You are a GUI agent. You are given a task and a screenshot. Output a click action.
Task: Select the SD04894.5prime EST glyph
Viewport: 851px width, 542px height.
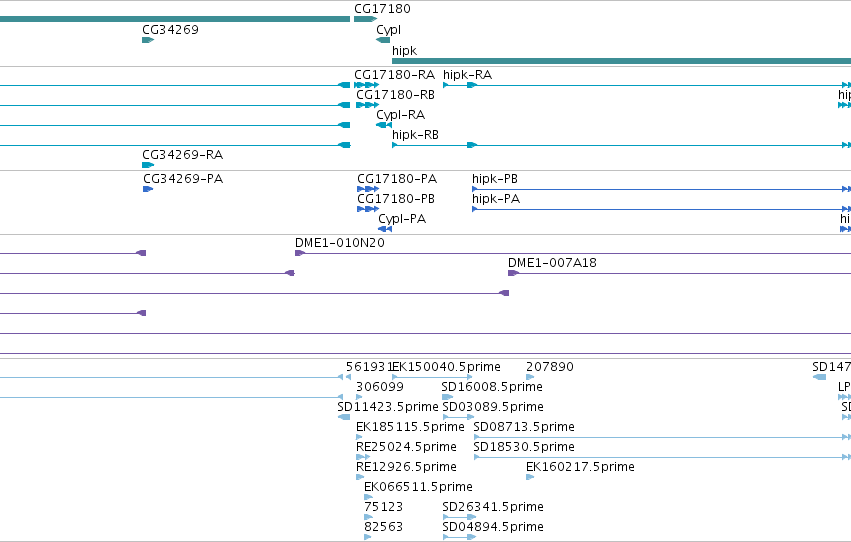tap(459, 537)
